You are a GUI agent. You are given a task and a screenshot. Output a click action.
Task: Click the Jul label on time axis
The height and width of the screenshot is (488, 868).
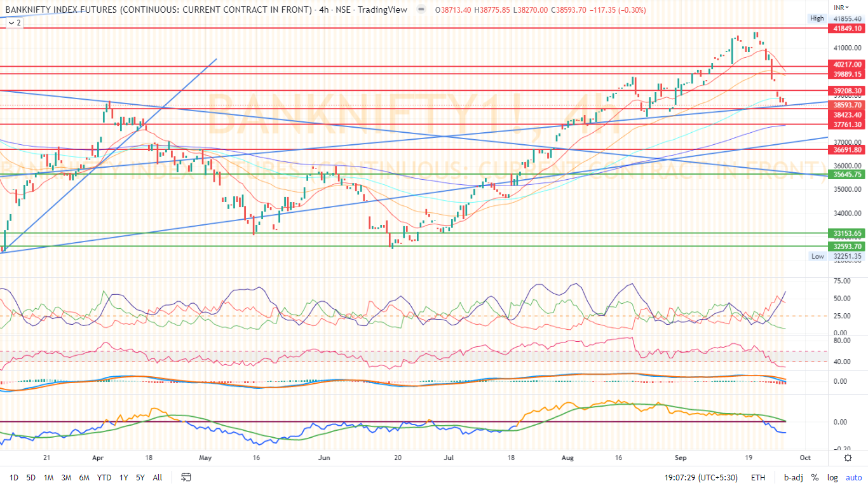449,457
